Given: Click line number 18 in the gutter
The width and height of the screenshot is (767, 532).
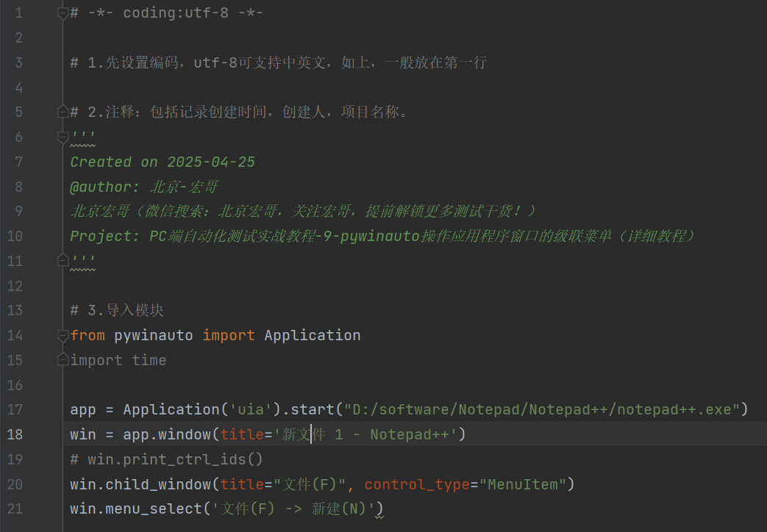Looking at the screenshot, I should (15, 434).
